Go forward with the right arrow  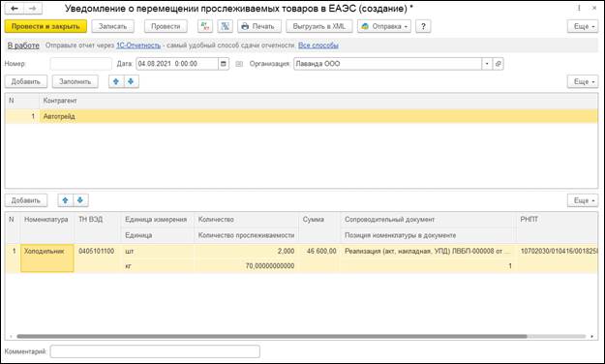[33, 8]
